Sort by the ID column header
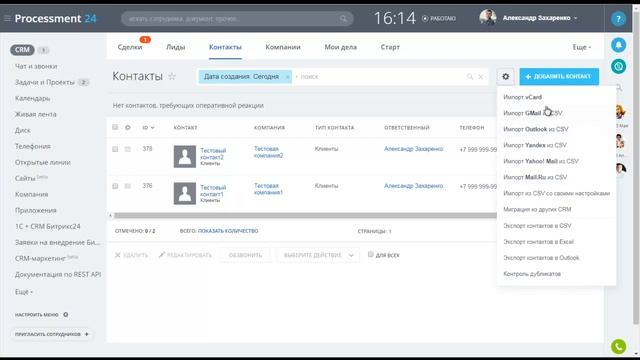Viewport: 640px width, 360px height. tap(148, 128)
